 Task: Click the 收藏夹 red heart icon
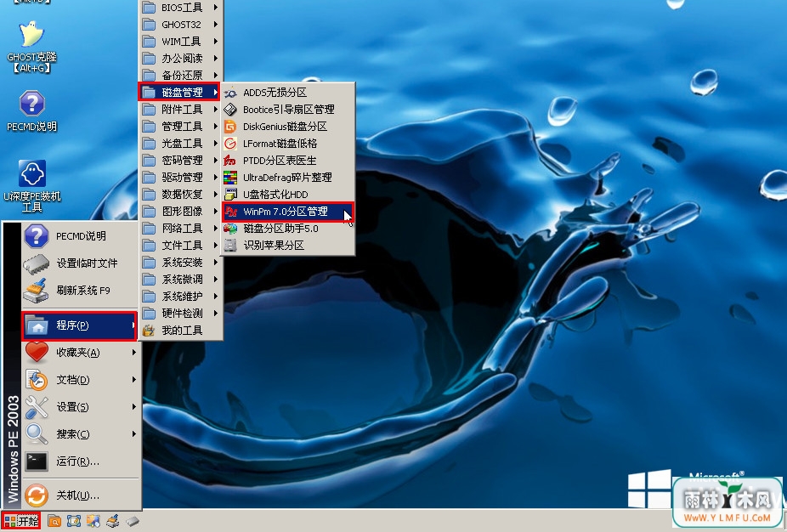(x=37, y=353)
